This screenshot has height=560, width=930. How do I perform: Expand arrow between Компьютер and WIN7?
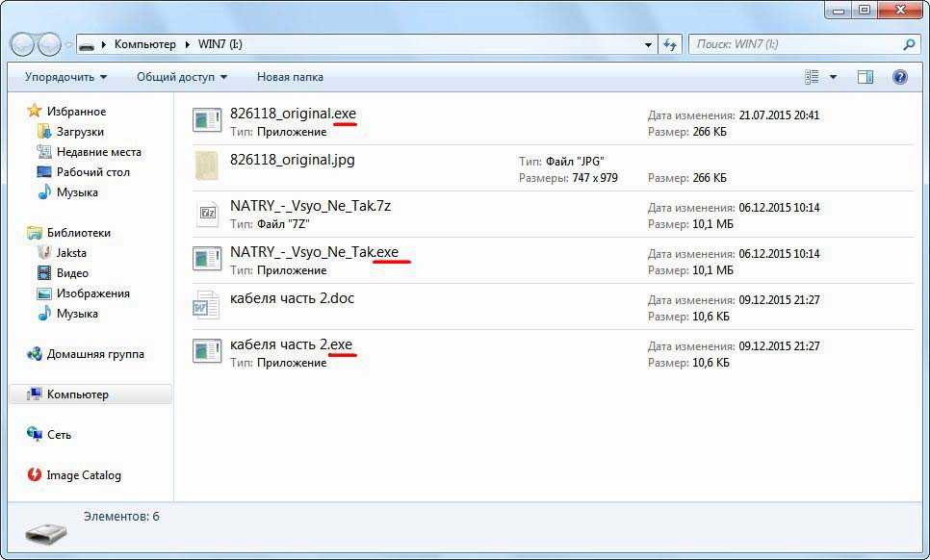pyautogui.click(x=187, y=44)
